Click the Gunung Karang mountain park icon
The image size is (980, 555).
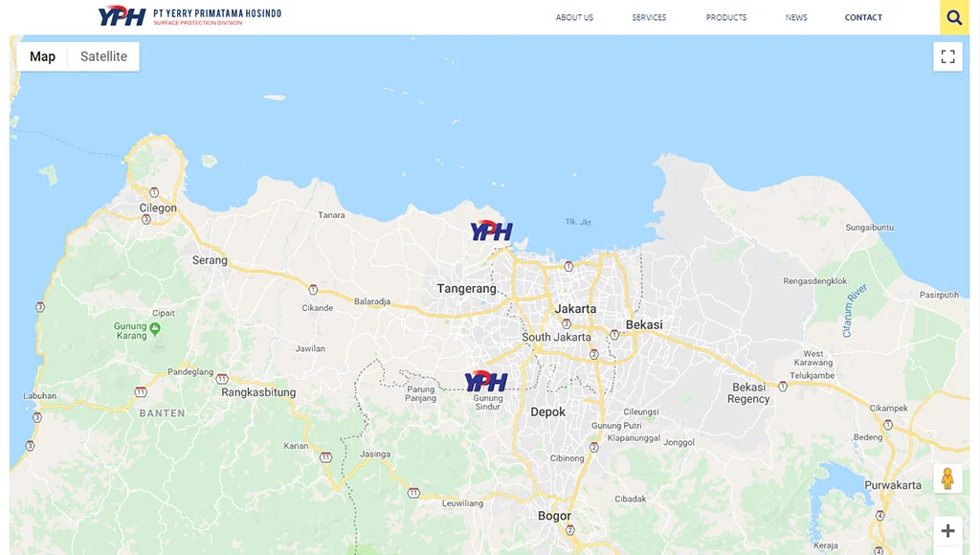click(x=155, y=328)
